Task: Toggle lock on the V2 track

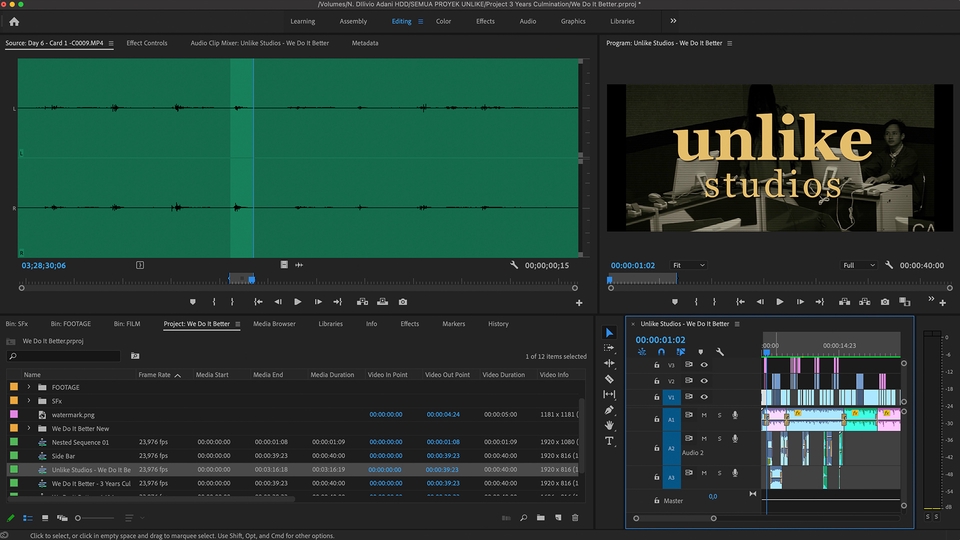Action: point(657,381)
